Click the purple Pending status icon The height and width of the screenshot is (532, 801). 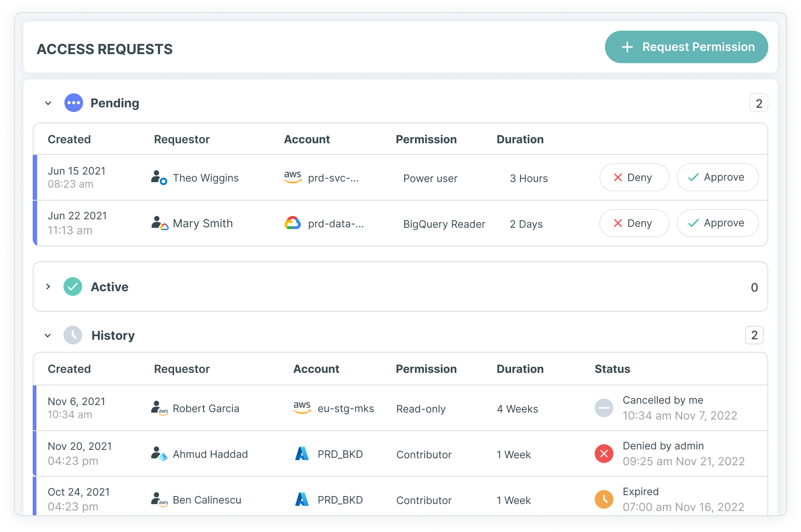point(74,103)
